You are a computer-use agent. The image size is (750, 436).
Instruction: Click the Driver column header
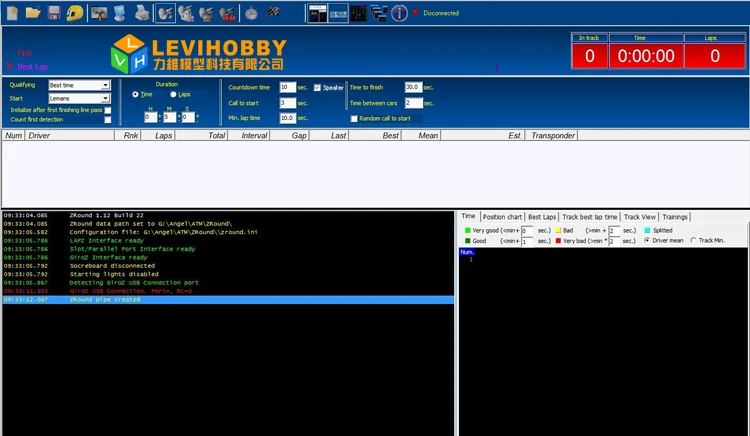[x=40, y=135]
